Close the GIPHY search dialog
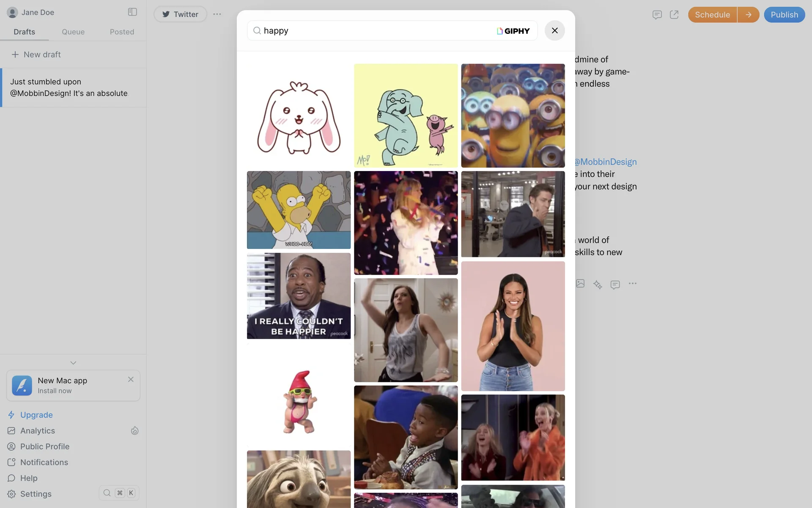 554,30
